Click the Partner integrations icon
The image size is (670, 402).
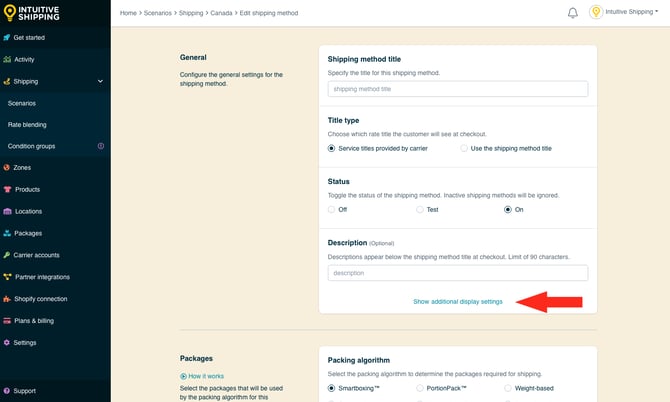7,277
